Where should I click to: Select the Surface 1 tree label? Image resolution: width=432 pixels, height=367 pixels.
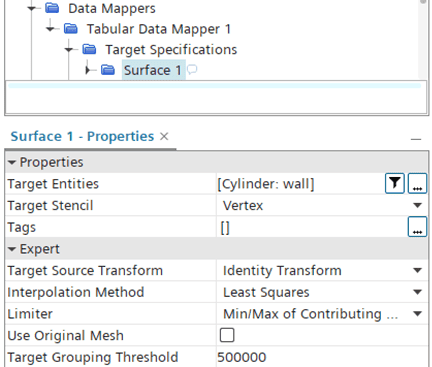pos(153,70)
